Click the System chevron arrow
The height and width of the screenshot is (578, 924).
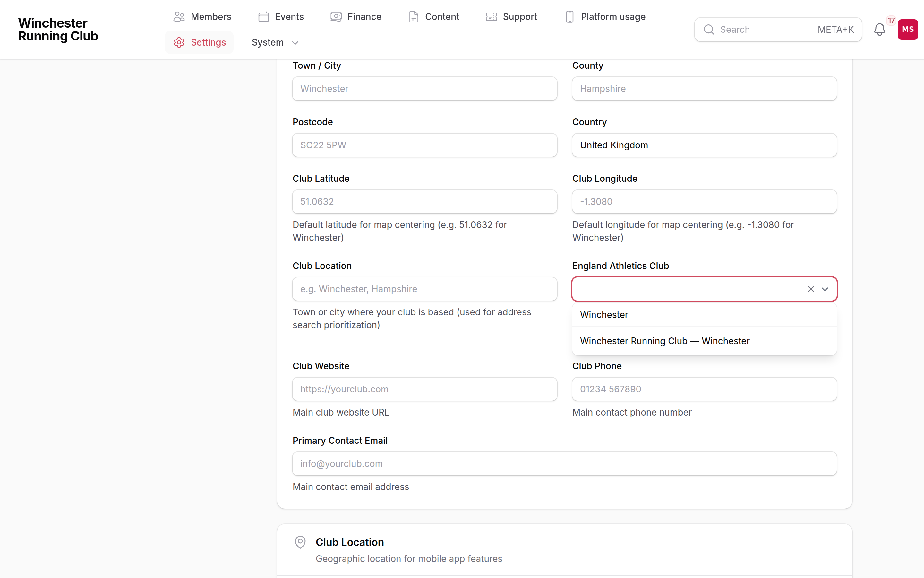pos(295,43)
